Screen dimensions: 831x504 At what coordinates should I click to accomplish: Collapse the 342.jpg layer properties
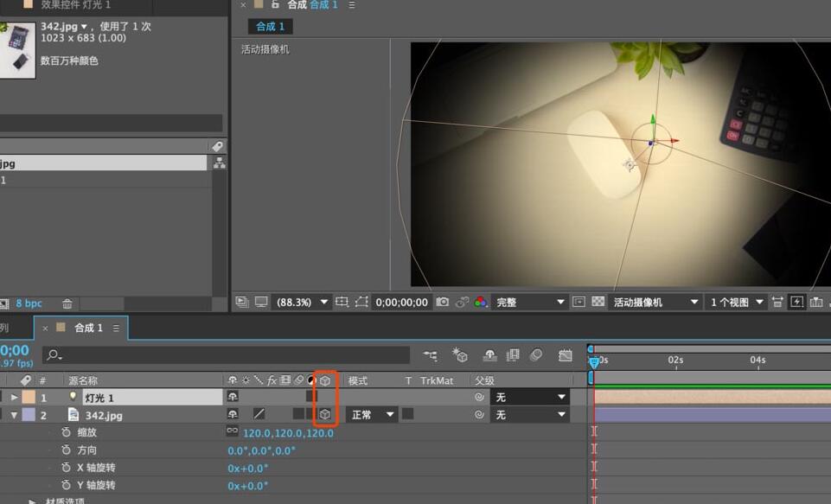[14, 415]
